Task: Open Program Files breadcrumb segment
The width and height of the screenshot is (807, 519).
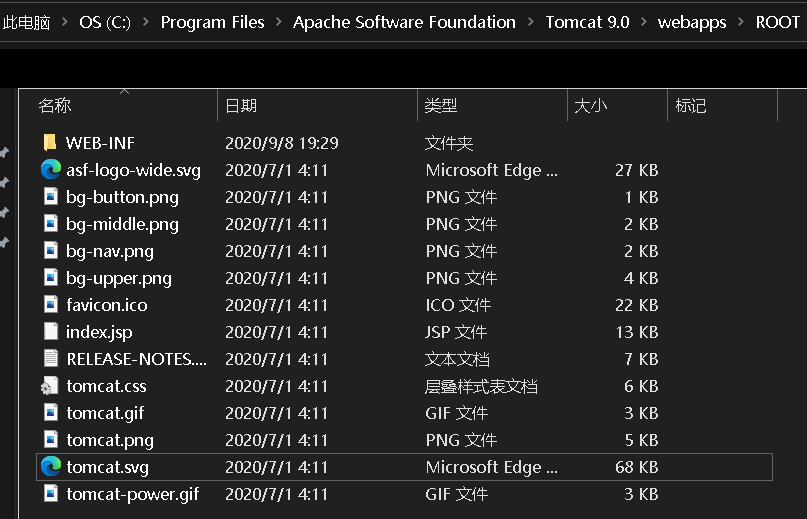Action: click(213, 22)
